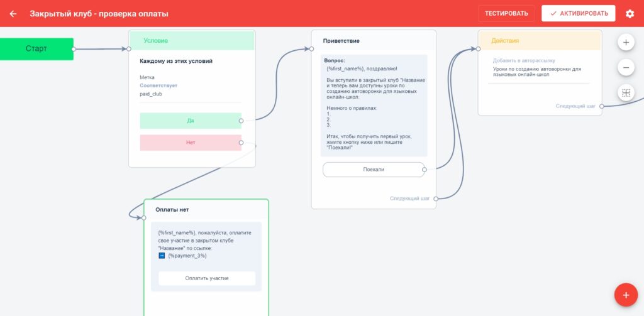Click the Поехали quick reply button
Image resolution: width=644 pixels, height=316 pixels.
(374, 170)
